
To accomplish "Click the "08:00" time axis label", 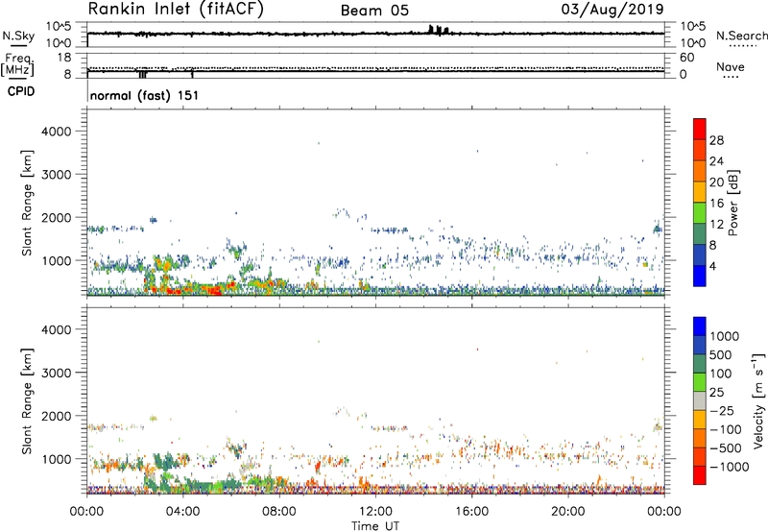I will pyautogui.click(x=279, y=512).
